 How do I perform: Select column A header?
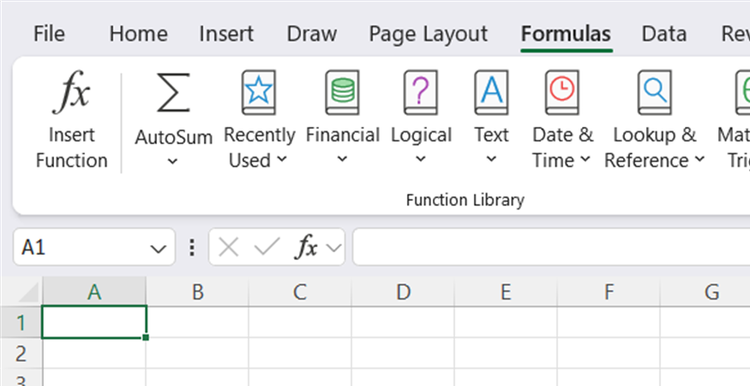tap(94, 291)
